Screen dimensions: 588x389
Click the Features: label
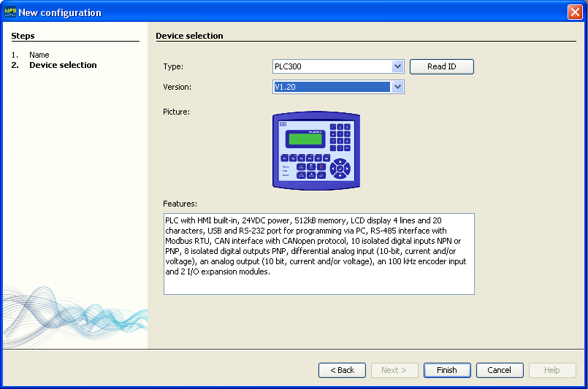click(180, 204)
